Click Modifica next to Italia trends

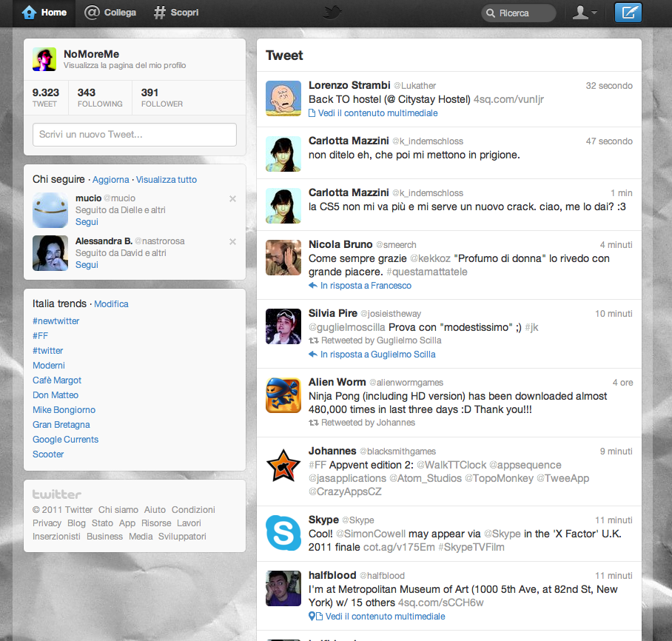(111, 304)
